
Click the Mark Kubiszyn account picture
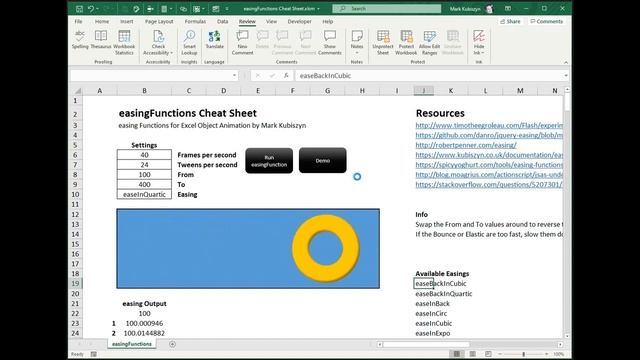(x=489, y=9)
